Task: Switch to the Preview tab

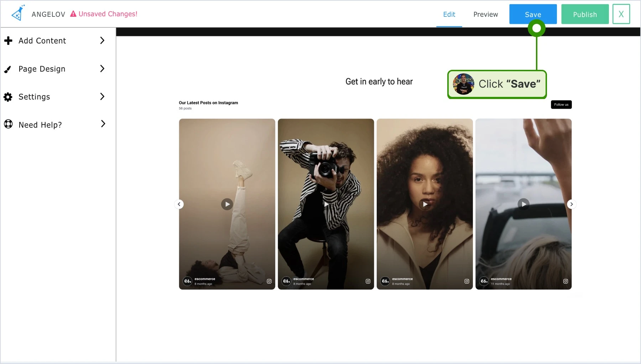Action: [x=486, y=15]
